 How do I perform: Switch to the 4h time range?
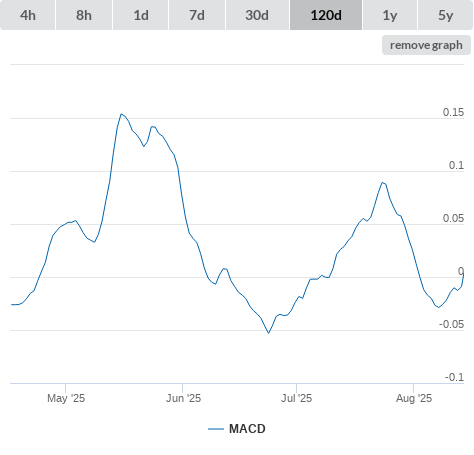[x=28, y=15]
